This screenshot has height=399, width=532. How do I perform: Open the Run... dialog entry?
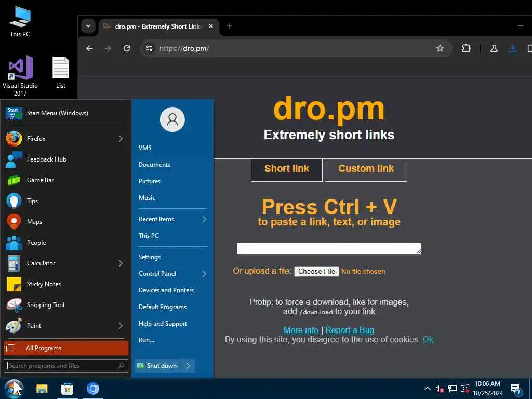coord(146,340)
